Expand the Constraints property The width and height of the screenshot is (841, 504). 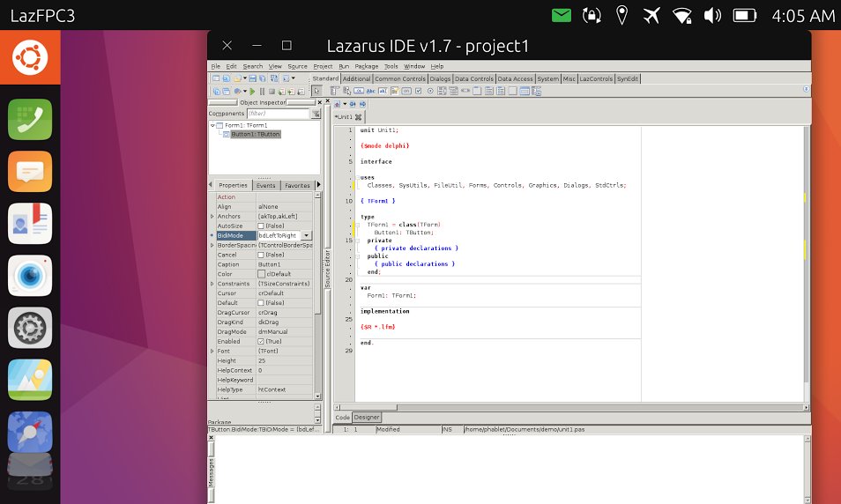pos(212,284)
